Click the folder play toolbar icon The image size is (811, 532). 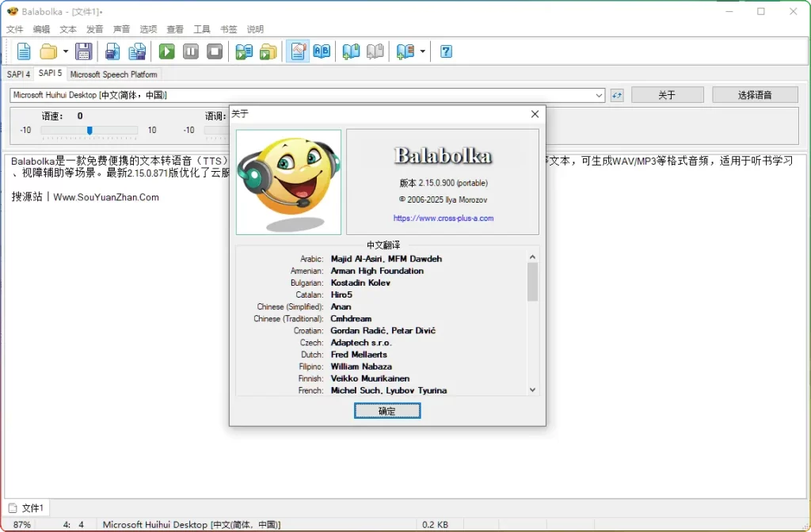(x=268, y=51)
